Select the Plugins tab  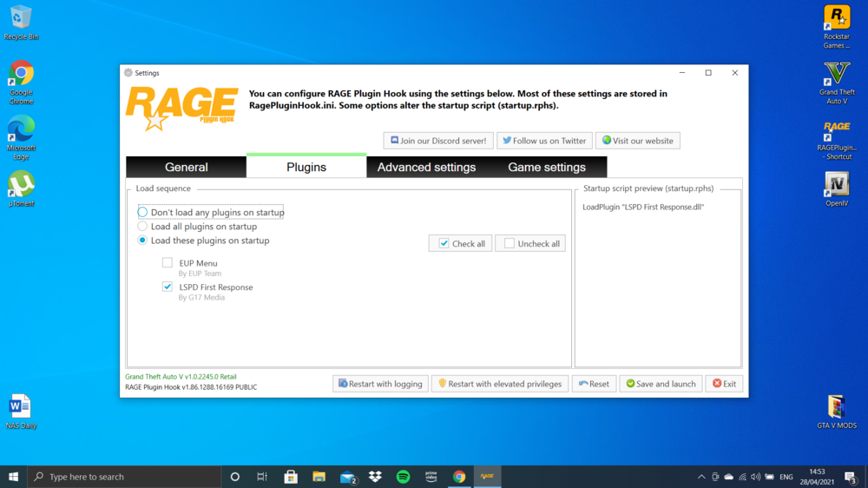[x=306, y=167]
